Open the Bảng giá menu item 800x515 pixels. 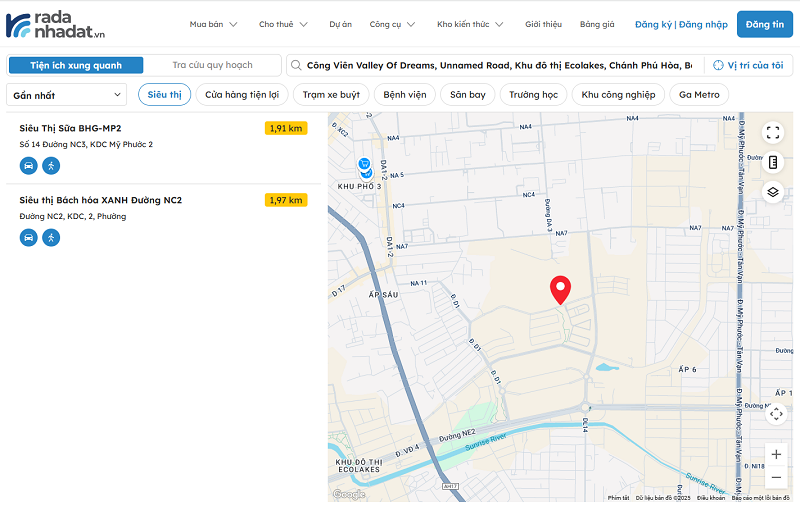point(597,24)
